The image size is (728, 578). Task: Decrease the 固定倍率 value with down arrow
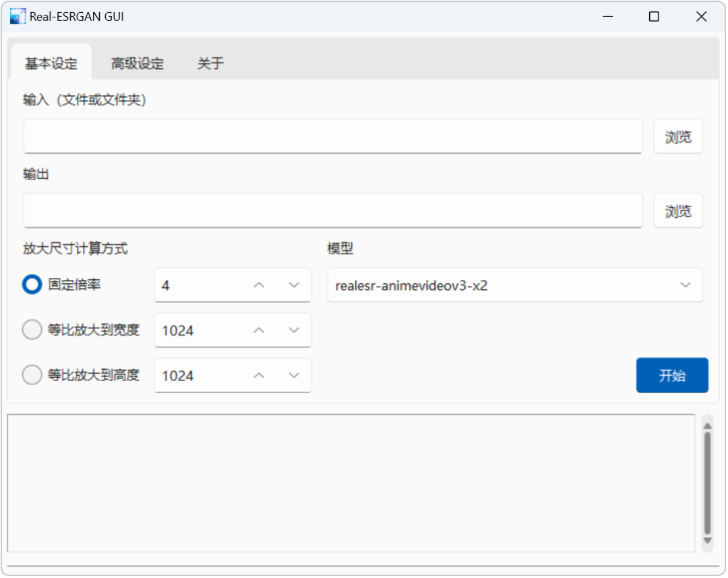[294, 285]
